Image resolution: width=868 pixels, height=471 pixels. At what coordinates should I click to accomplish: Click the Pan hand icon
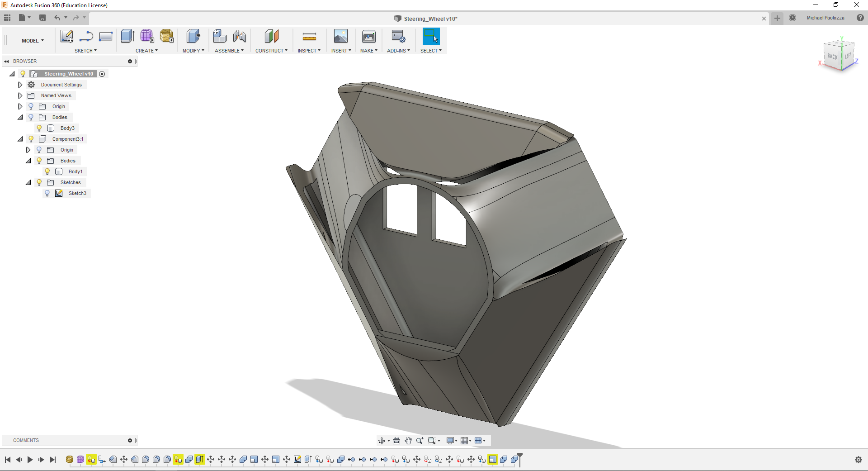[408, 441]
